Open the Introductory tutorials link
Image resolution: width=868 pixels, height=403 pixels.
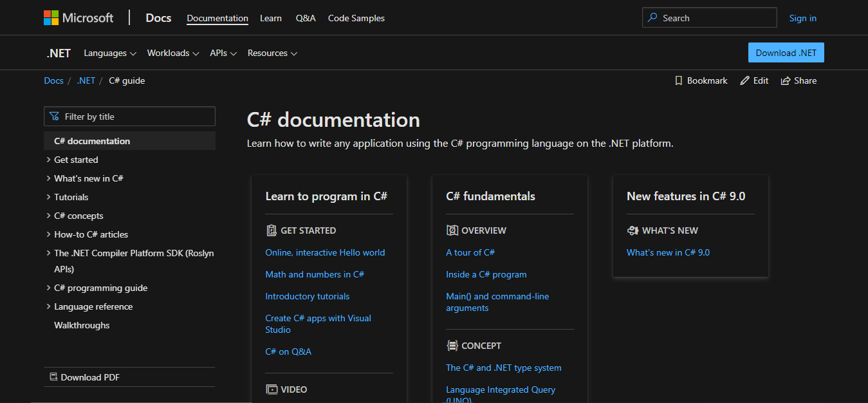click(x=308, y=296)
